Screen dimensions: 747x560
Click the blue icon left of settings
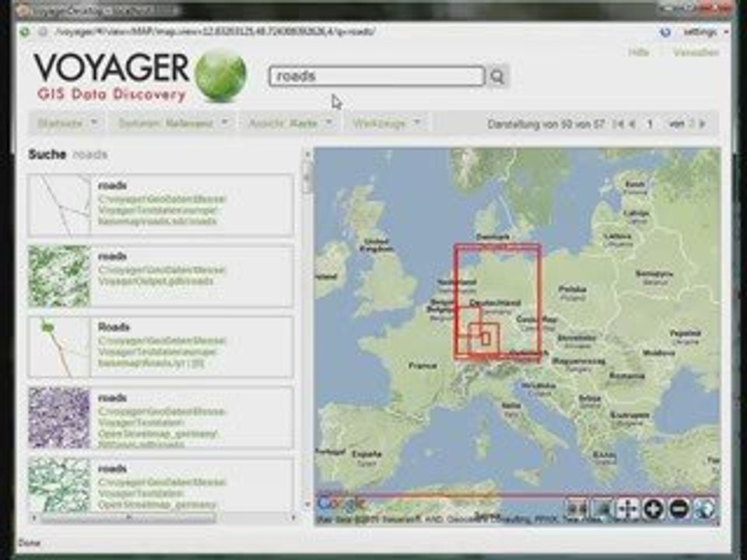click(x=665, y=32)
